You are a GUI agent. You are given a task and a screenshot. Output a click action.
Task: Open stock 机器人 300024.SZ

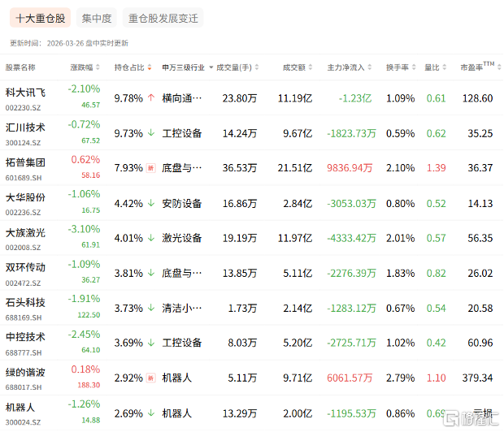click(x=20, y=408)
